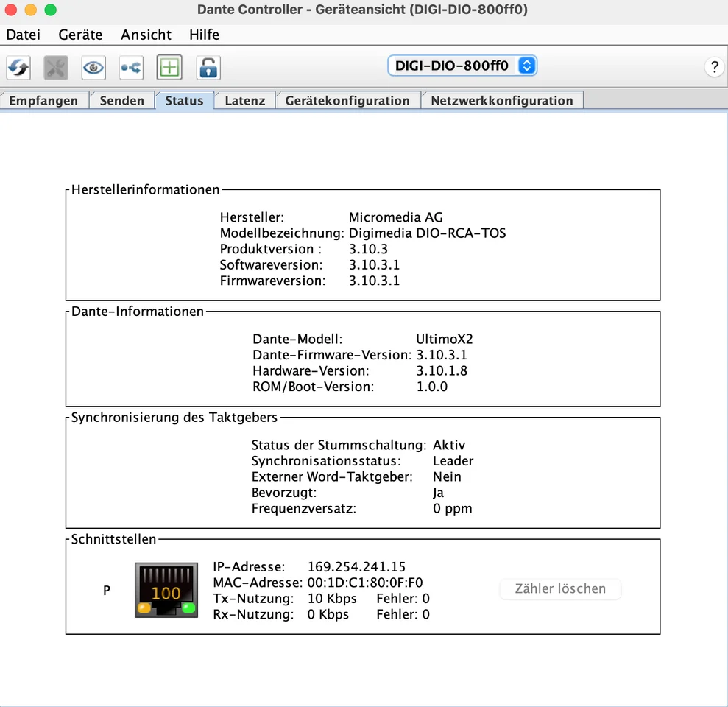Viewport: 728px width, 707px height.
Task: Click the grayed-out tools icon
Action: click(x=55, y=68)
